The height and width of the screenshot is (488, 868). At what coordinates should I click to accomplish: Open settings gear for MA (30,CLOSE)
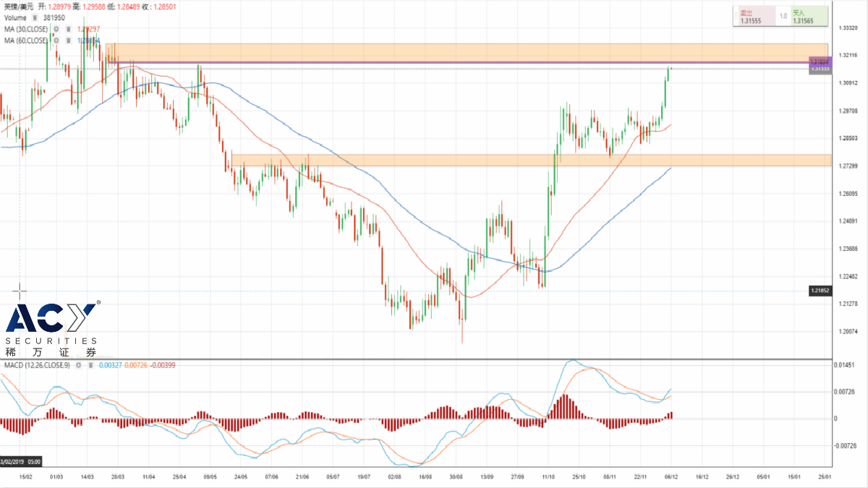(56, 30)
